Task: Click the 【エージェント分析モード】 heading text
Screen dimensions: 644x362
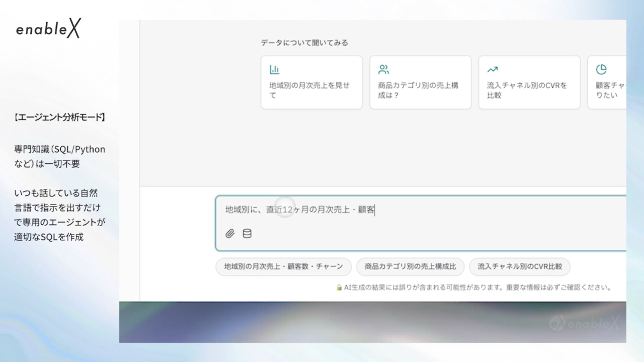Action: (x=60, y=117)
